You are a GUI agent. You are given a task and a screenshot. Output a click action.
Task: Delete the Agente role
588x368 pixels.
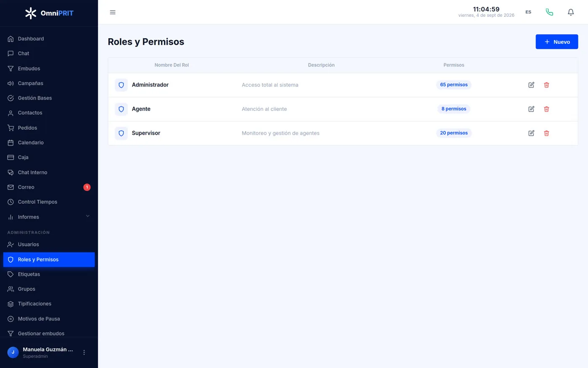[x=546, y=109]
